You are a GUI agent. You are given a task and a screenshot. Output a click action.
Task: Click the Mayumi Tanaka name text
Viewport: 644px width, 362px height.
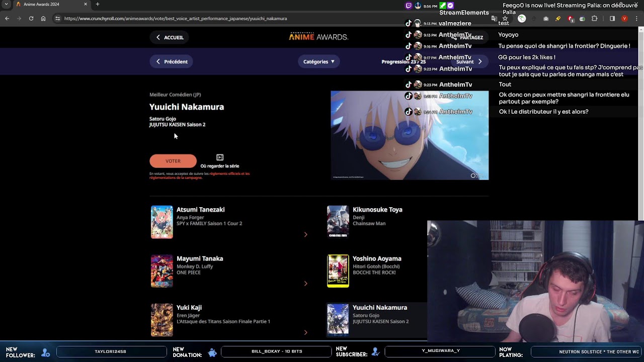tap(200, 258)
